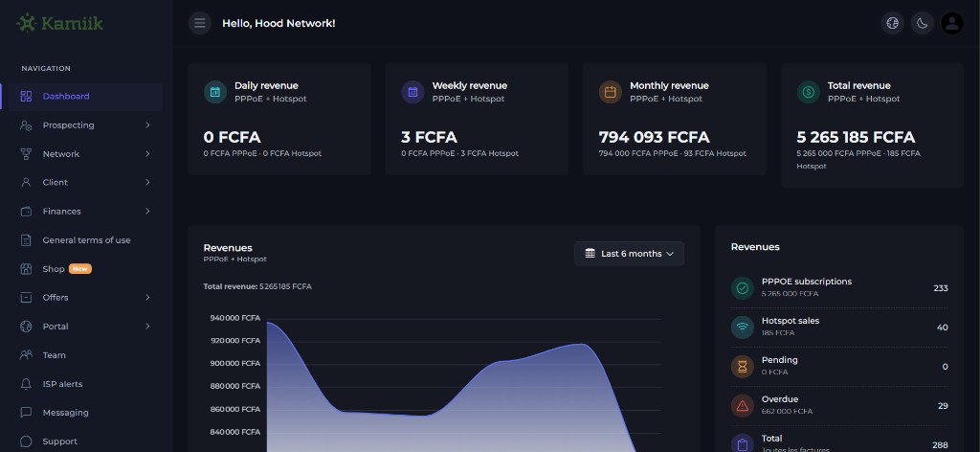Expand the Portal submenu chevron
980x452 pixels.
[x=147, y=327]
